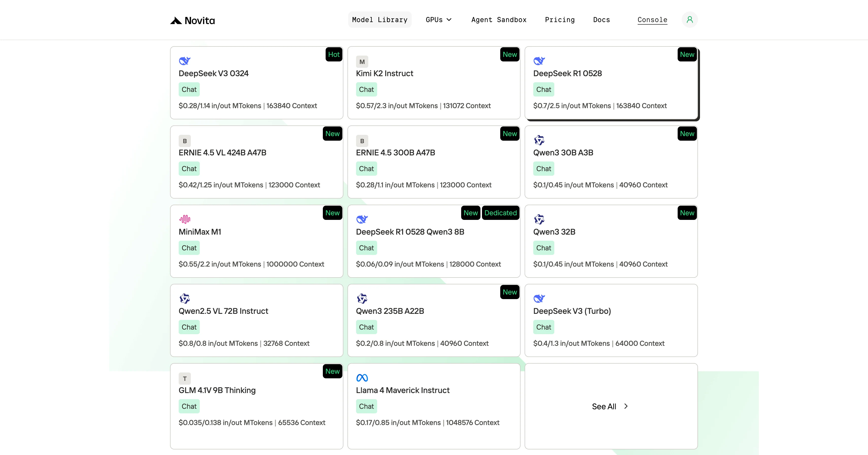The width and height of the screenshot is (868, 455).
Task: Click the "$0.57/2.3 in/out MTokens | 131072 Context" text
Action: [x=423, y=106]
